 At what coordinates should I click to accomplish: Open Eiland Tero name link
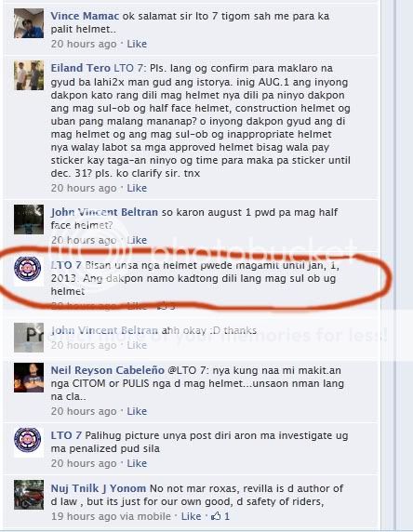81,68
